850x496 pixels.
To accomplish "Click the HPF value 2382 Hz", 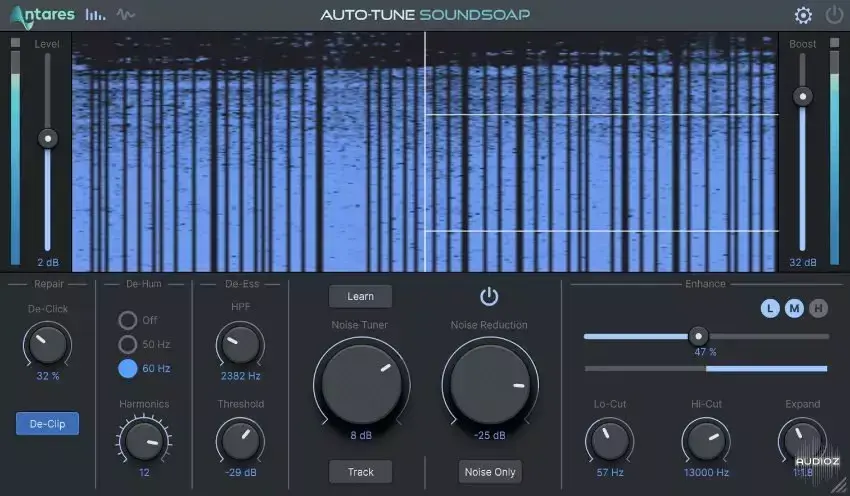I will [240, 376].
